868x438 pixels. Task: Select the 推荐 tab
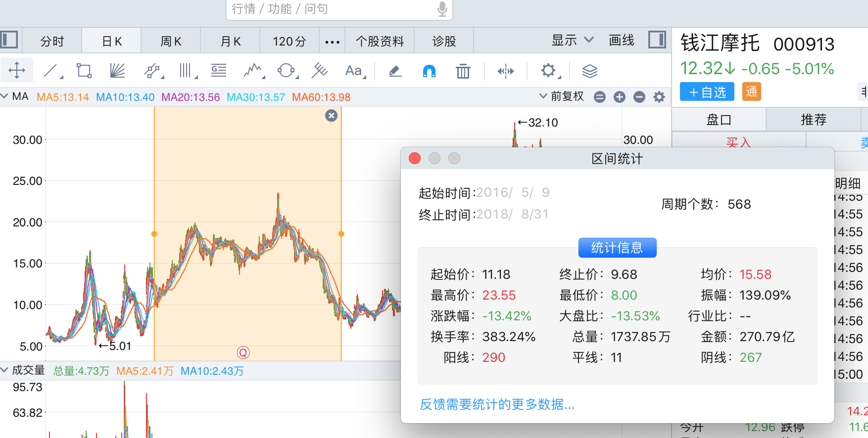point(814,120)
